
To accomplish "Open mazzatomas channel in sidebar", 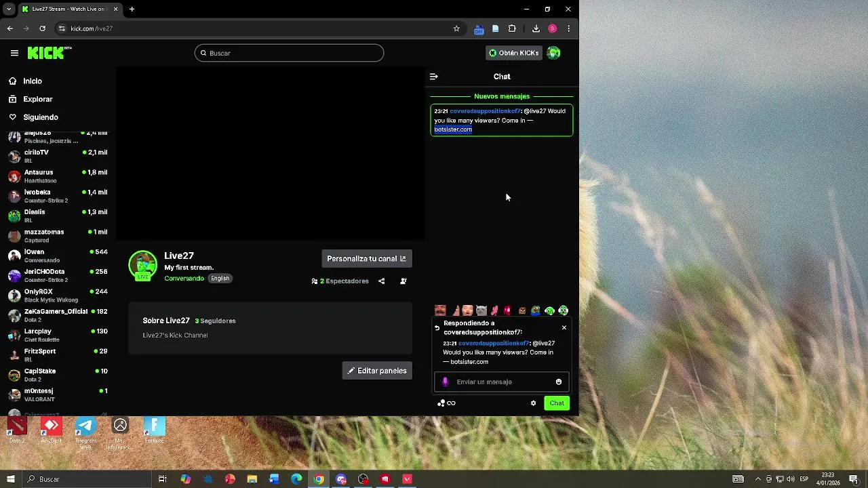I will coord(58,236).
